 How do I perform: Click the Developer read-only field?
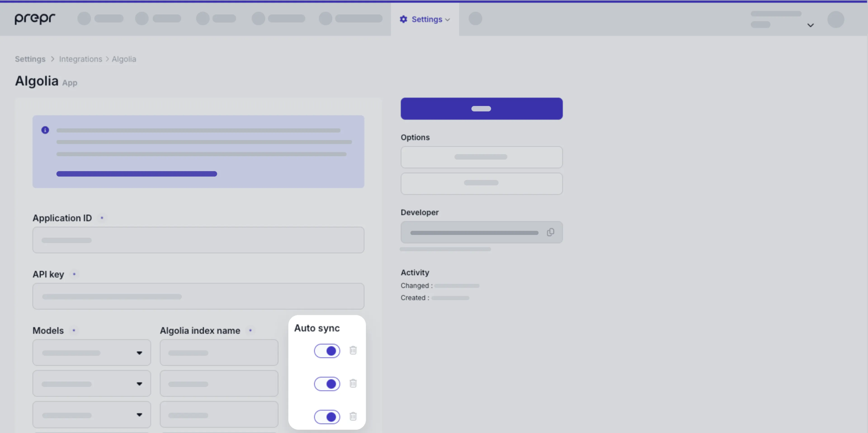point(481,232)
